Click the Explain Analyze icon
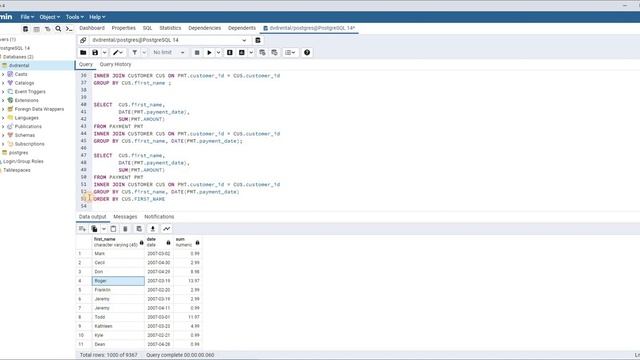 click(x=242, y=53)
